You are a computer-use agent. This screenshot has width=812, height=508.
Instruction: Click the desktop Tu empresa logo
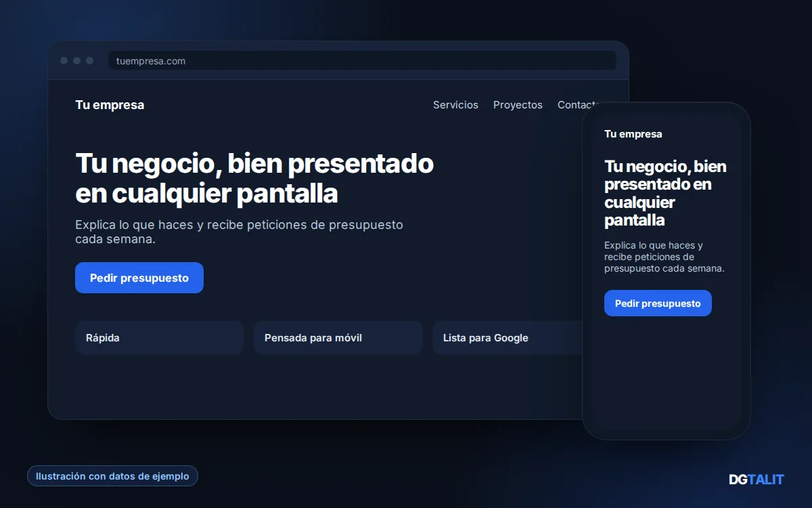pyautogui.click(x=110, y=105)
